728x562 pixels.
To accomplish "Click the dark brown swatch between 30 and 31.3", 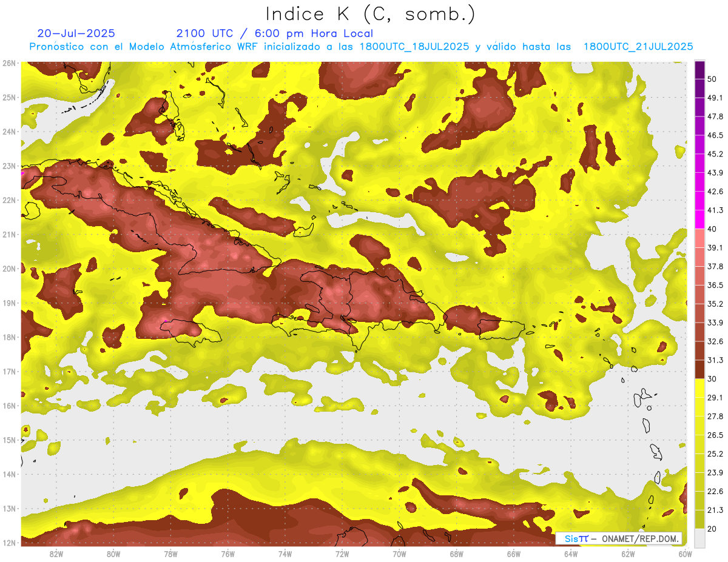I will [699, 369].
